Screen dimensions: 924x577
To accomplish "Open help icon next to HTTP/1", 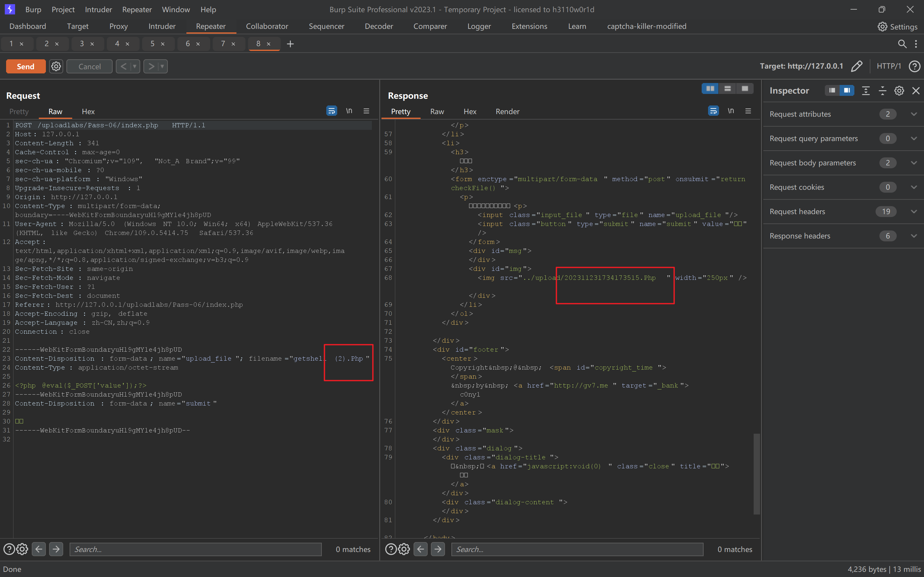I will (914, 66).
